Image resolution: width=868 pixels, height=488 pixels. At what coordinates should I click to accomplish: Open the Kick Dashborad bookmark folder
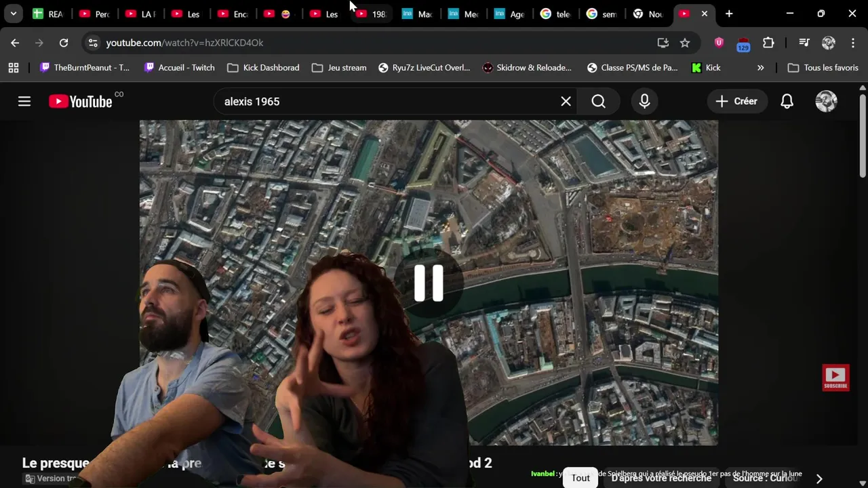coord(263,68)
